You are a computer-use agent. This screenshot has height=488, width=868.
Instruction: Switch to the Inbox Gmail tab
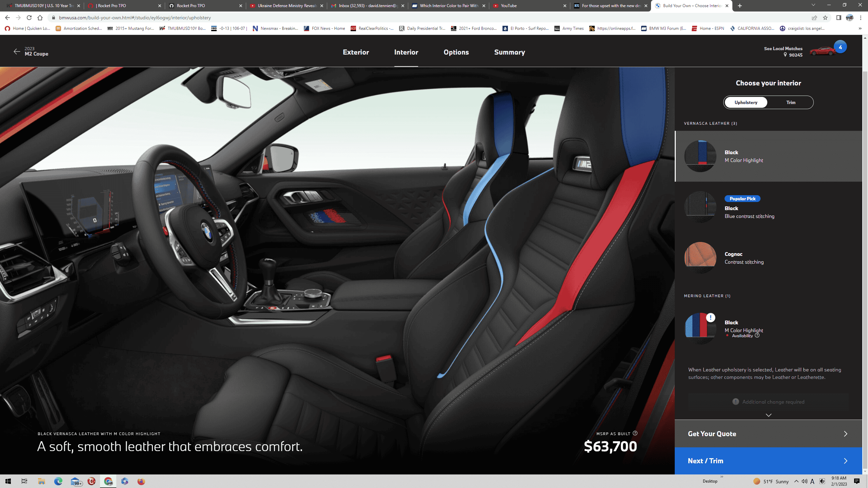pos(367,6)
